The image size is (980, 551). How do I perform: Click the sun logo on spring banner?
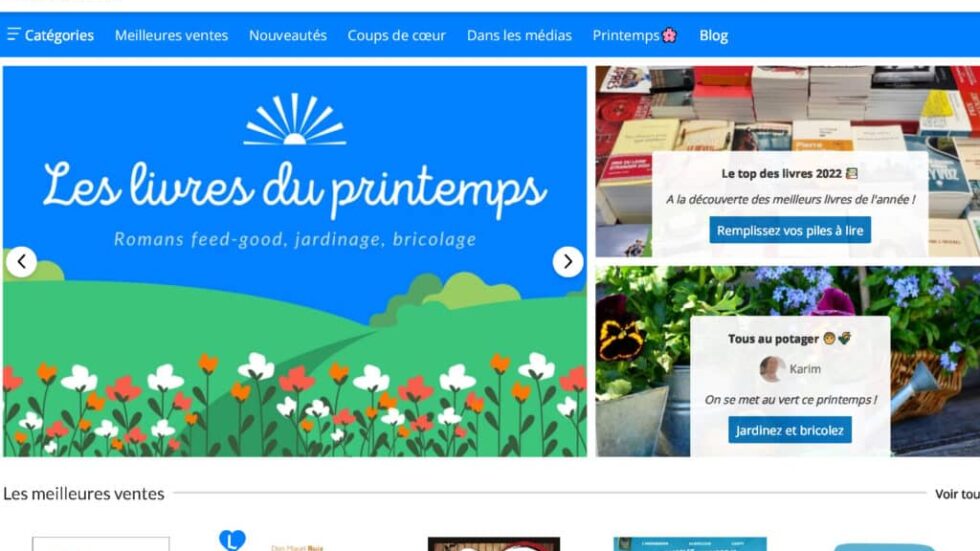pyautogui.click(x=294, y=119)
